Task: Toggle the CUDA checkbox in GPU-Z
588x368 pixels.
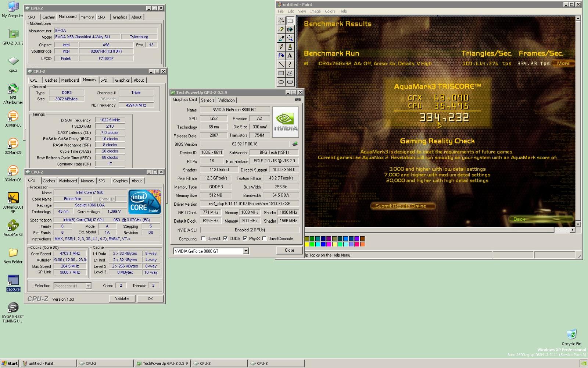Action: point(226,239)
